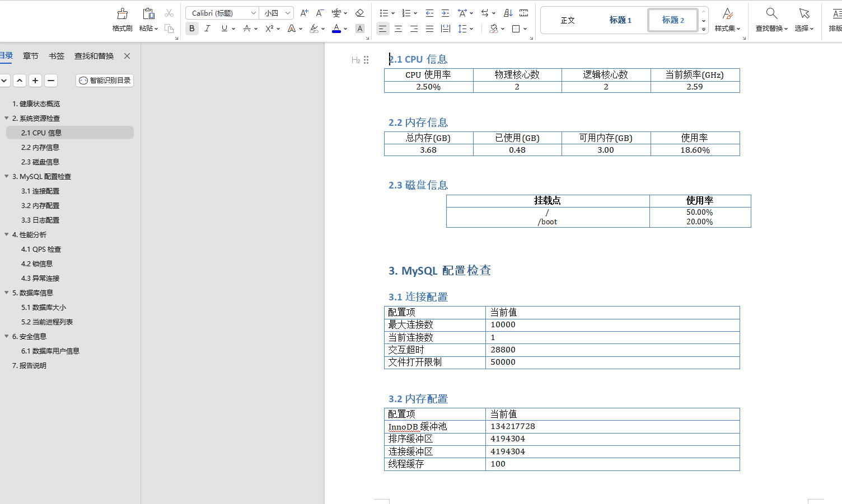This screenshot has width=842, height=504.
Task: Toggle Bold formatting
Action: point(192,29)
